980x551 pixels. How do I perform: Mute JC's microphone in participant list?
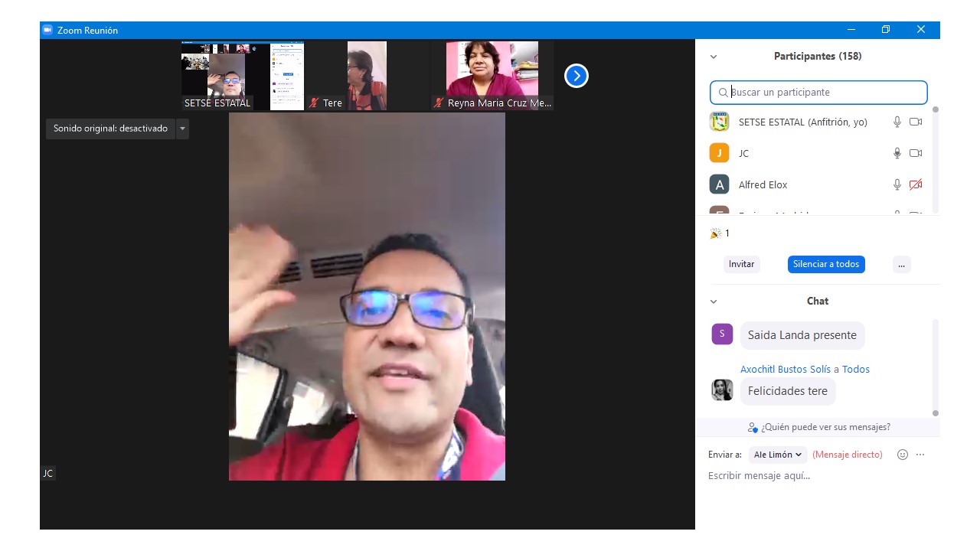[x=897, y=153]
